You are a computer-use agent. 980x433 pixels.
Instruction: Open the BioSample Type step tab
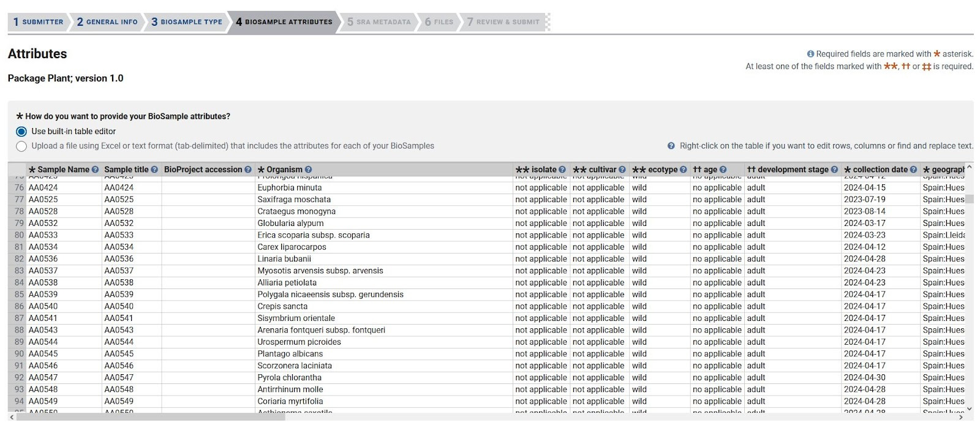[x=187, y=22]
